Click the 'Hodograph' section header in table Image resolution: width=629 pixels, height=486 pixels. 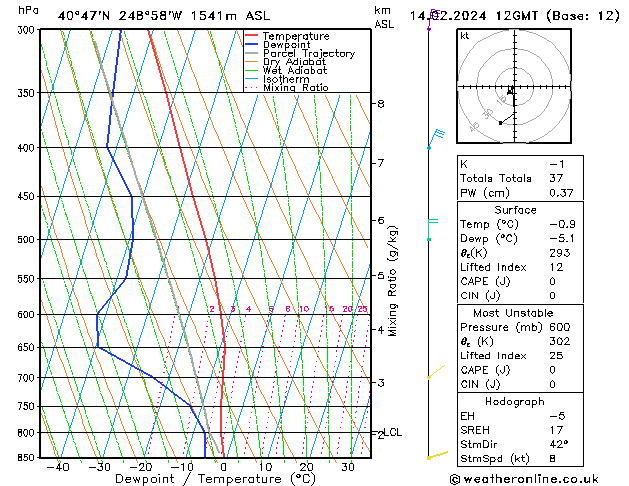(515, 402)
